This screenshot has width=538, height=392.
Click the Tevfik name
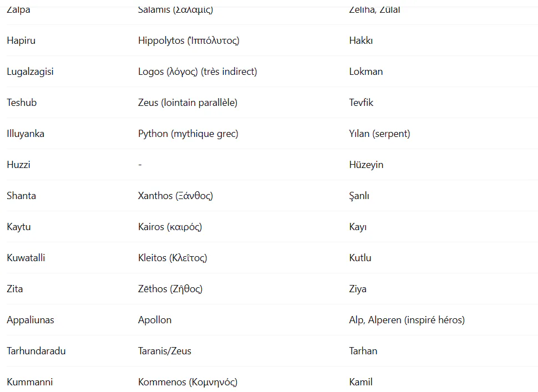click(361, 103)
